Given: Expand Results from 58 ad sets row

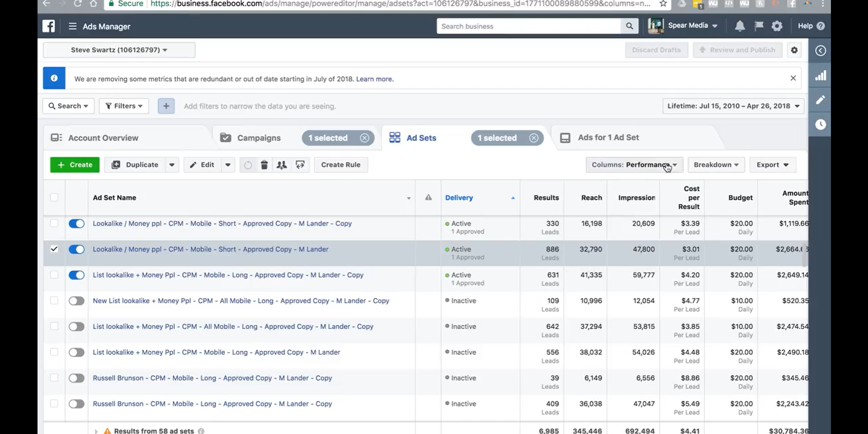Looking at the screenshot, I should click(x=96, y=431).
